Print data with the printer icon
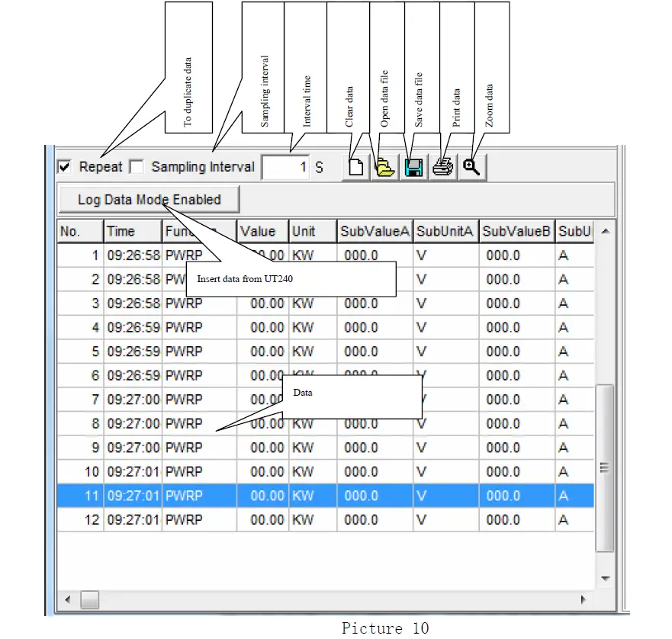672x639 pixels. (442, 167)
